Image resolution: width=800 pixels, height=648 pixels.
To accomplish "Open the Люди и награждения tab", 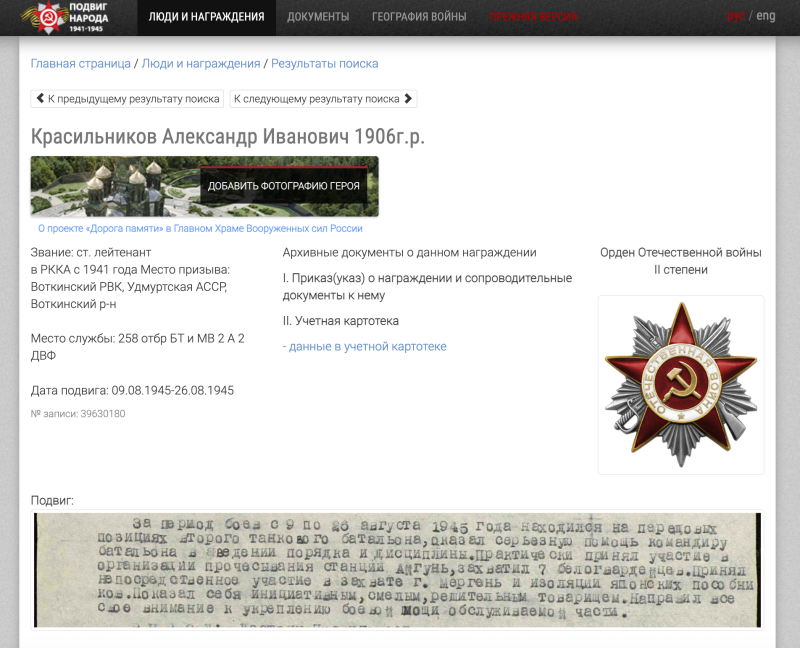I will (206, 17).
